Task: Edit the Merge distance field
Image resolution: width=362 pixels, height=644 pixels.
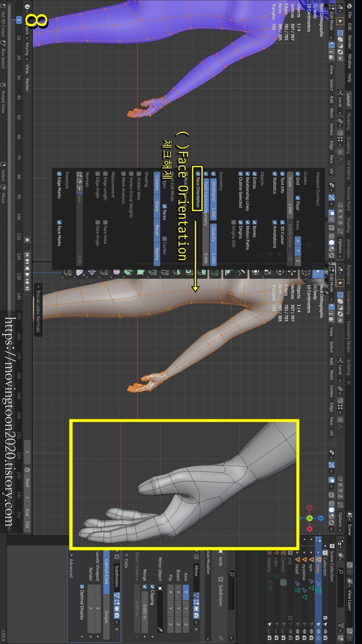Action: click(x=145, y=612)
